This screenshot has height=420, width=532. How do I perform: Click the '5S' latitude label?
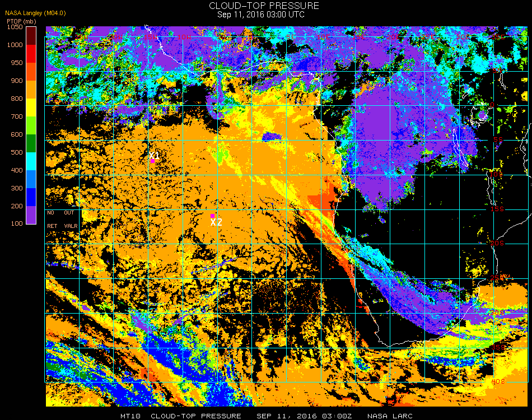click(x=498, y=139)
